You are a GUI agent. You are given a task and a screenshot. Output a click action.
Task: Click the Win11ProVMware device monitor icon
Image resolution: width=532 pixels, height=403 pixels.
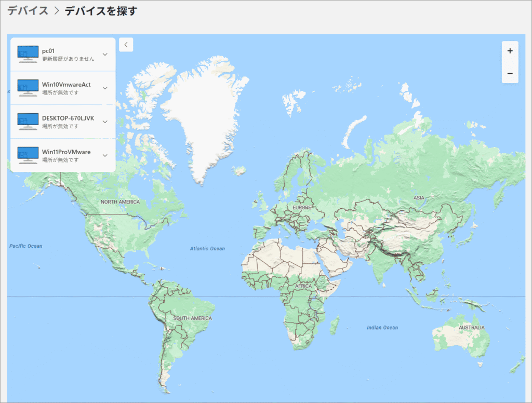(28, 155)
